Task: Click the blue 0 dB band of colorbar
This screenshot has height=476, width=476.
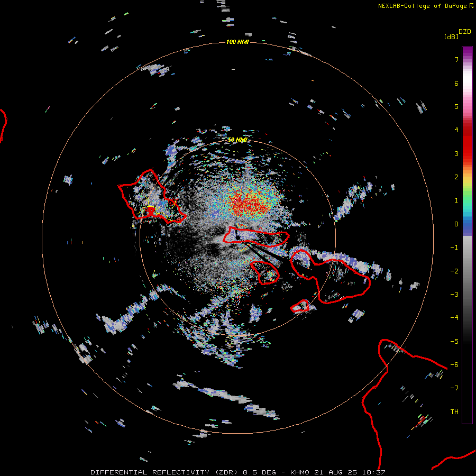Action: (467, 226)
